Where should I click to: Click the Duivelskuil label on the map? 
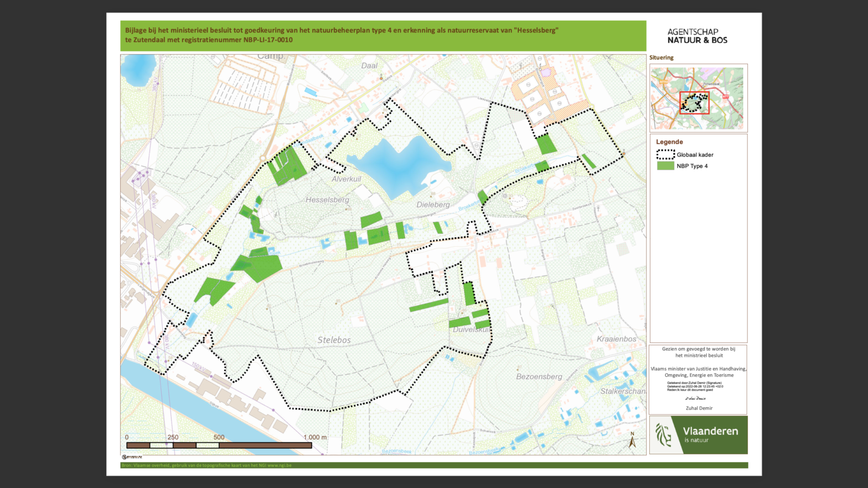(471, 329)
